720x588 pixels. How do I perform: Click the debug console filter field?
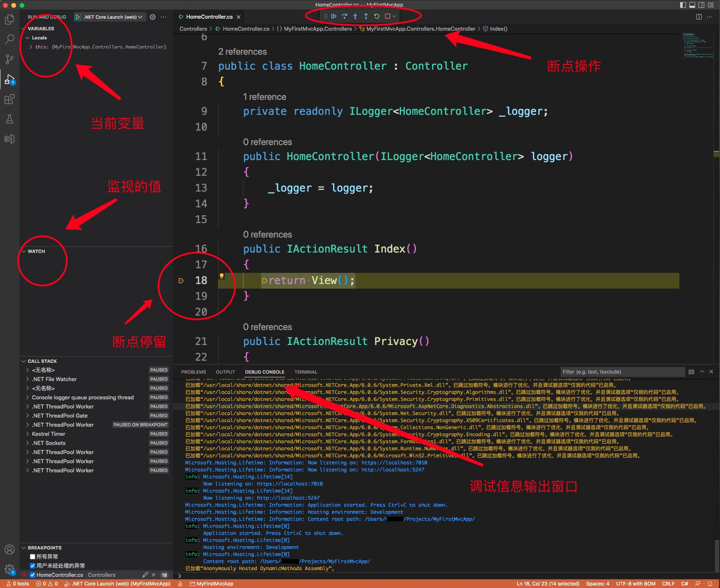[x=622, y=372]
